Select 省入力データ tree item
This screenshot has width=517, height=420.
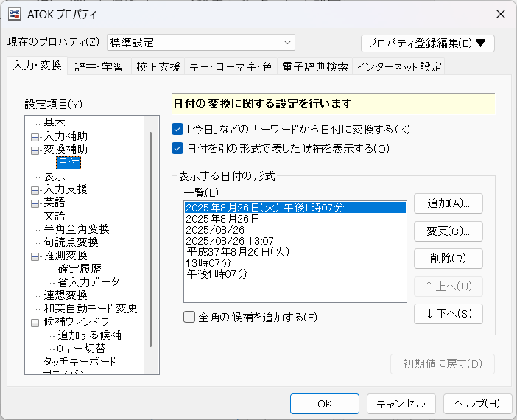[x=88, y=281]
